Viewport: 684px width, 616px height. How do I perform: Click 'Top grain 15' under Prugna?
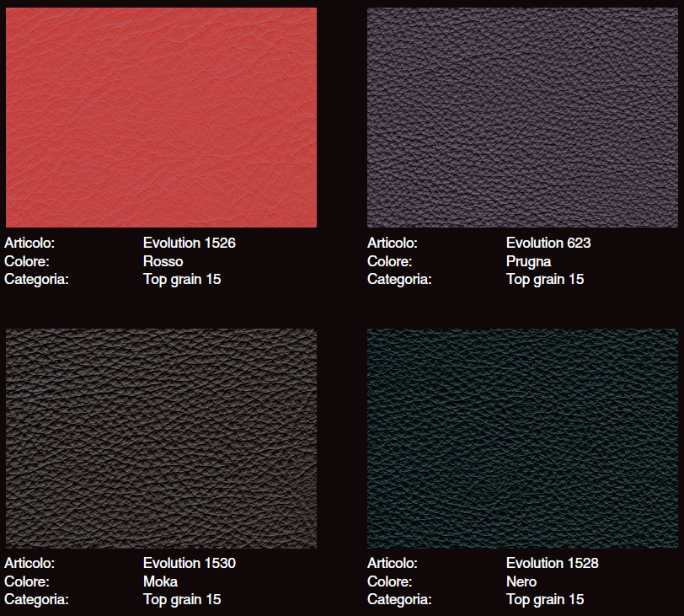point(545,280)
